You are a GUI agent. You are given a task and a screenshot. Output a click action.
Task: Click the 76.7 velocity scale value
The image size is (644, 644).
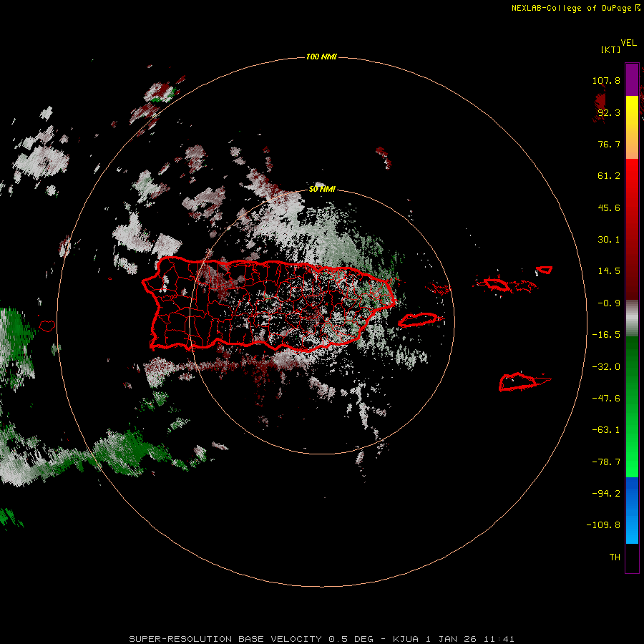click(609, 144)
